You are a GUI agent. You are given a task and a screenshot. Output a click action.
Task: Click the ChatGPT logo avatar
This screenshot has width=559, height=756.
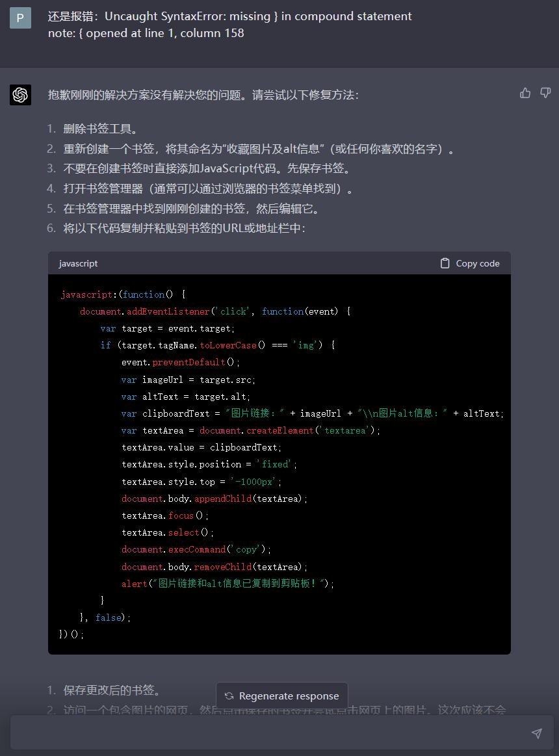coord(20,94)
